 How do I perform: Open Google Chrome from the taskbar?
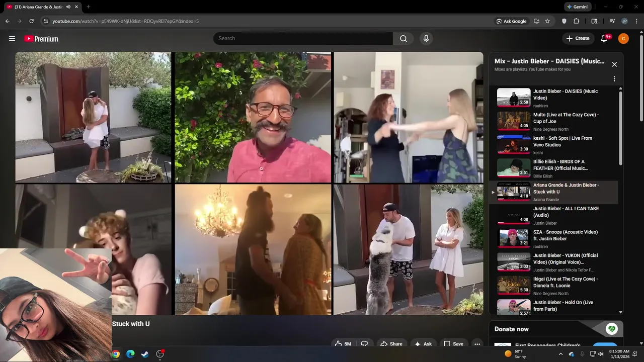[116, 354]
